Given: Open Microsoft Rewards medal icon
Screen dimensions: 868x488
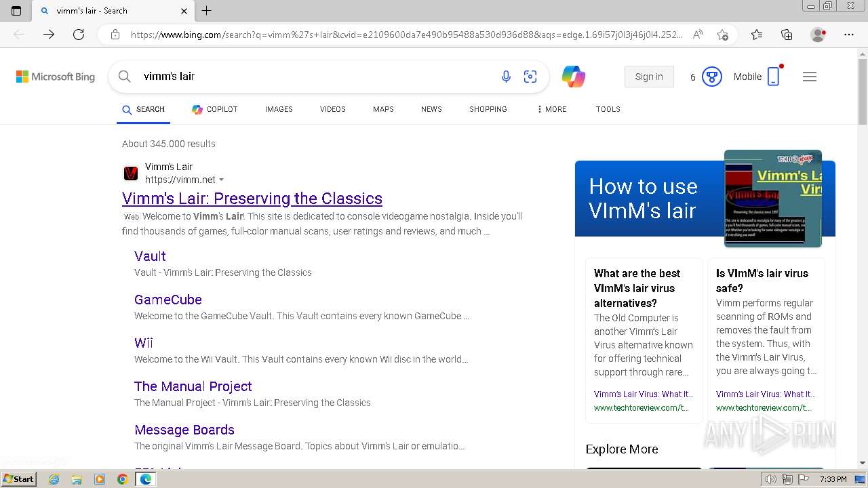Looking at the screenshot, I should 711,77.
